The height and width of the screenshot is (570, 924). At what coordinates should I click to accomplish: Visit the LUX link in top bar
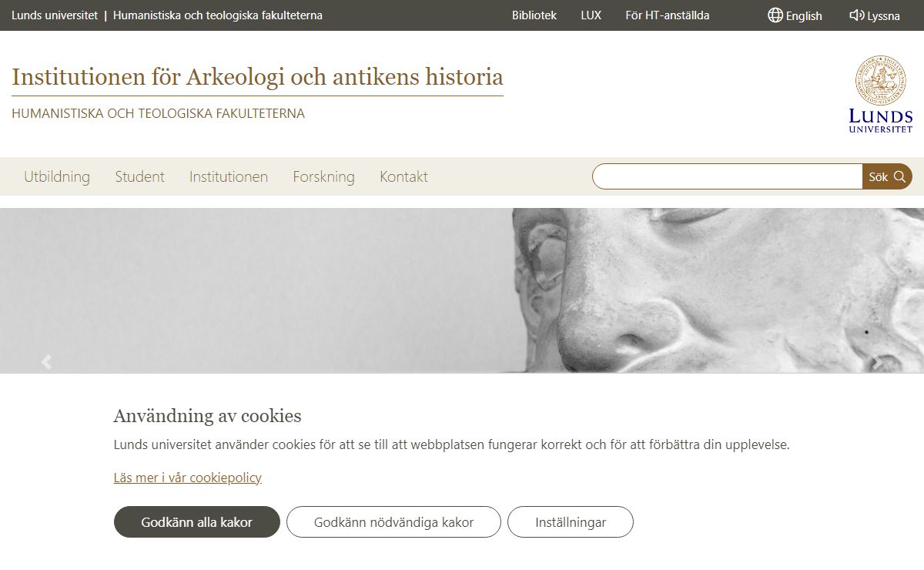(591, 15)
